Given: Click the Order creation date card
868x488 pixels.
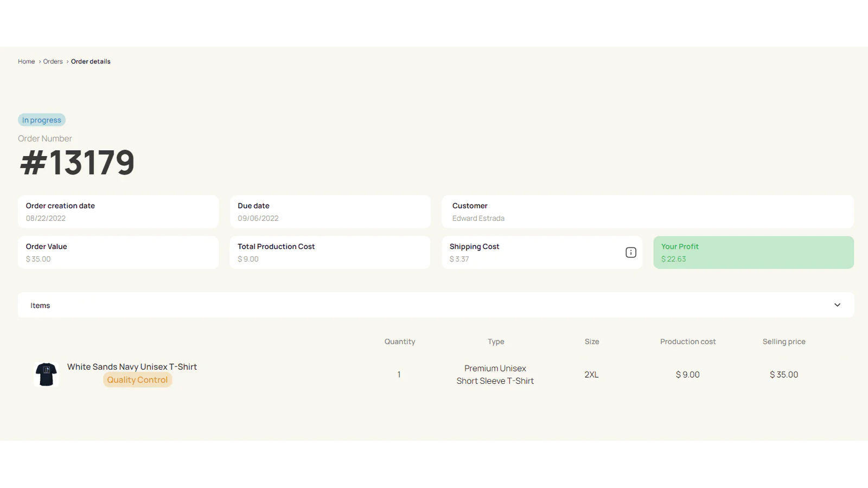Looking at the screenshot, I should pos(118,211).
